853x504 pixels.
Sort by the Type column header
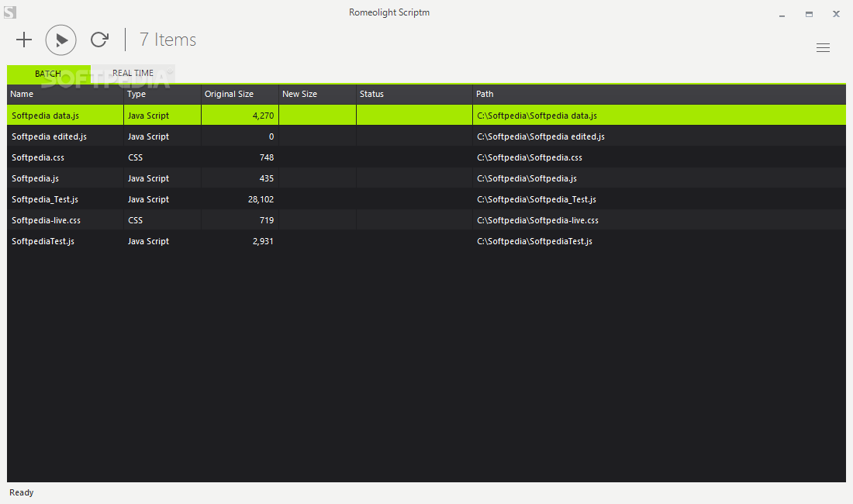(x=162, y=94)
